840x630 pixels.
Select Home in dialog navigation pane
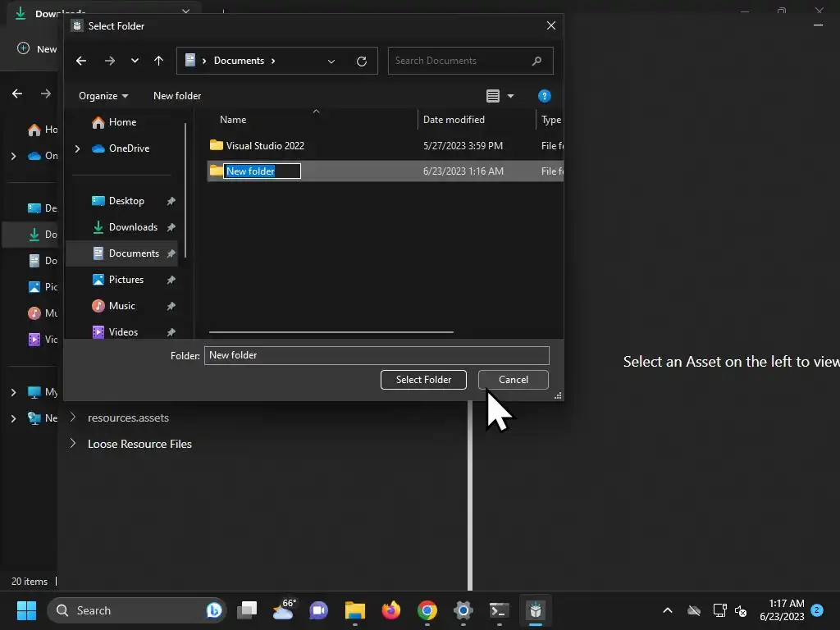click(x=122, y=122)
